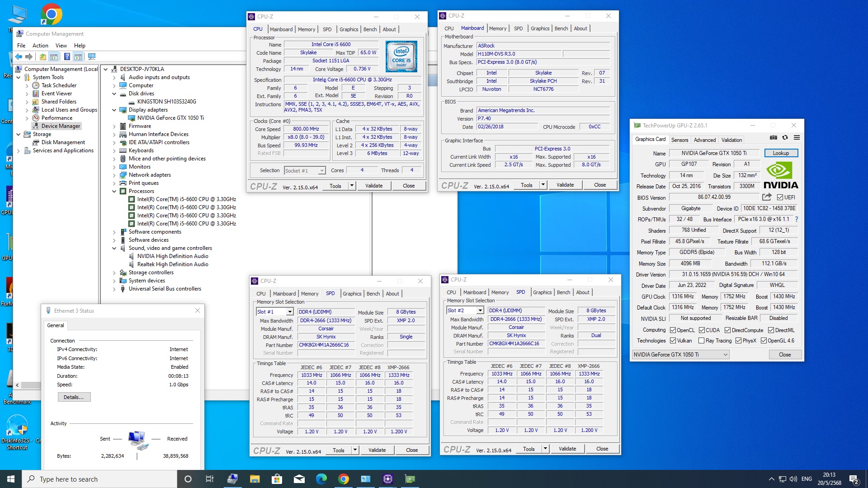Open the View menu in Computer Management

[61, 46]
